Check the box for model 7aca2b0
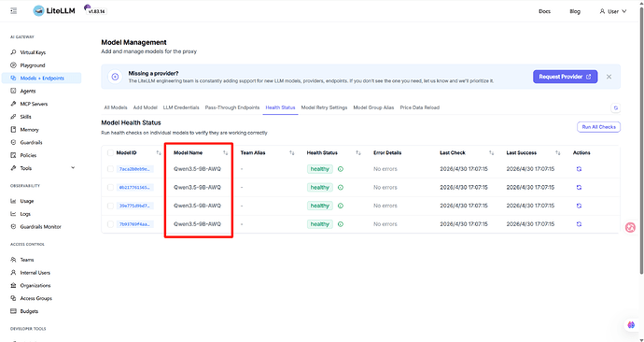 click(110, 169)
